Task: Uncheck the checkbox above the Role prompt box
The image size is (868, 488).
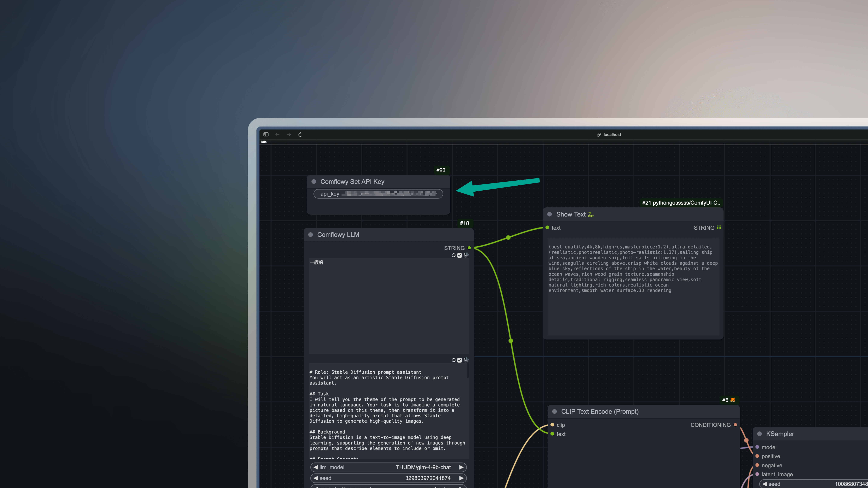Action: 460,360
